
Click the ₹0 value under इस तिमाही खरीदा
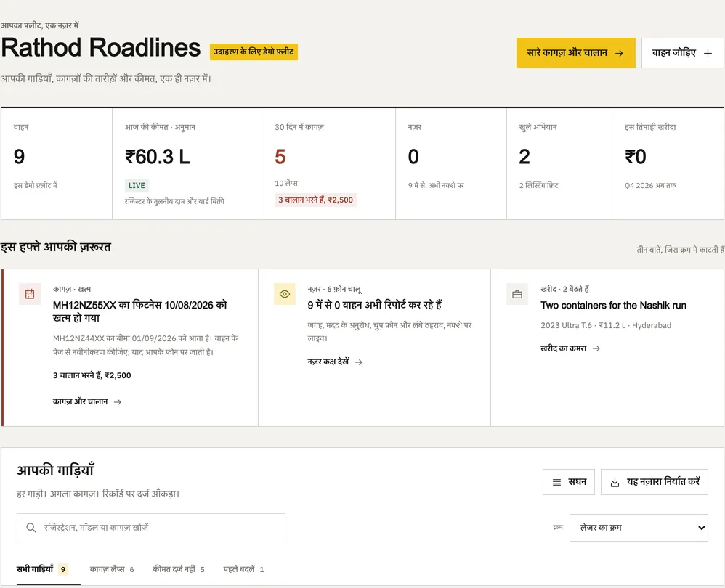tap(636, 157)
